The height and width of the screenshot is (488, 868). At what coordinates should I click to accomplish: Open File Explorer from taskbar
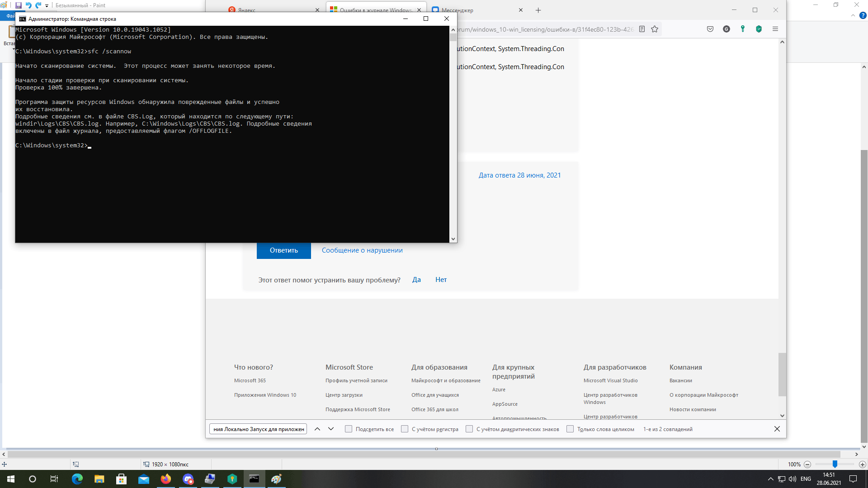(x=99, y=479)
